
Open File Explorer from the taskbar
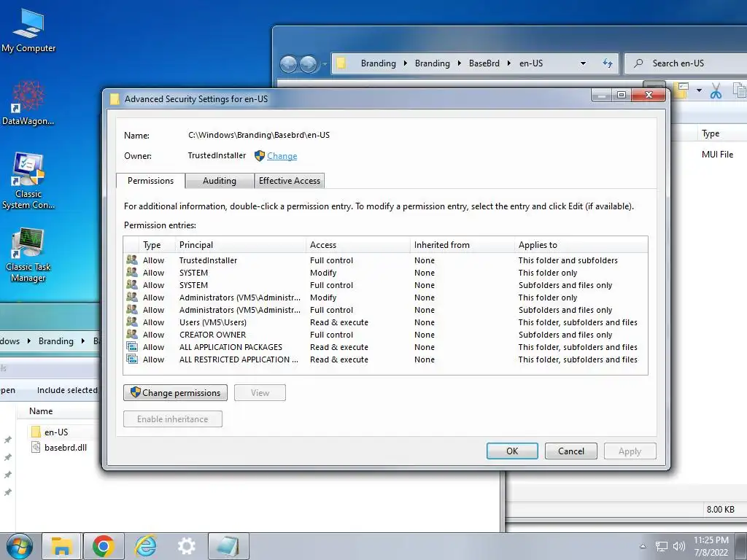pyautogui.click(x=62, y=546)
